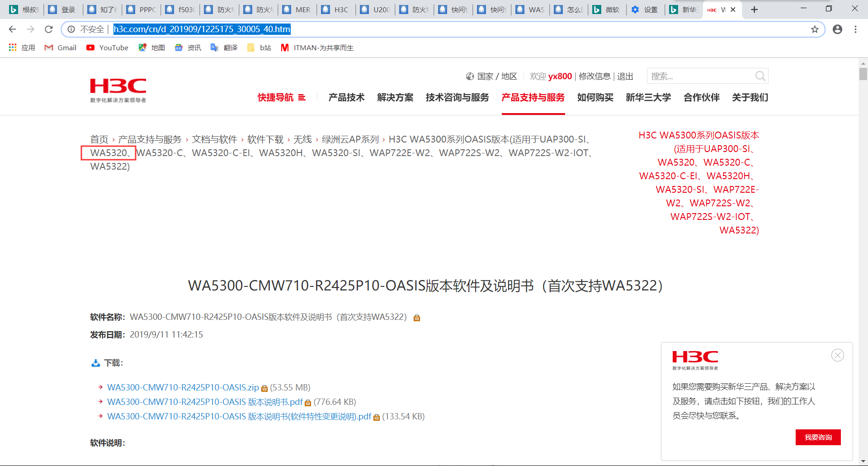
Task: Open the Chrome profile account icon
Action: click(x=837, y=29)
